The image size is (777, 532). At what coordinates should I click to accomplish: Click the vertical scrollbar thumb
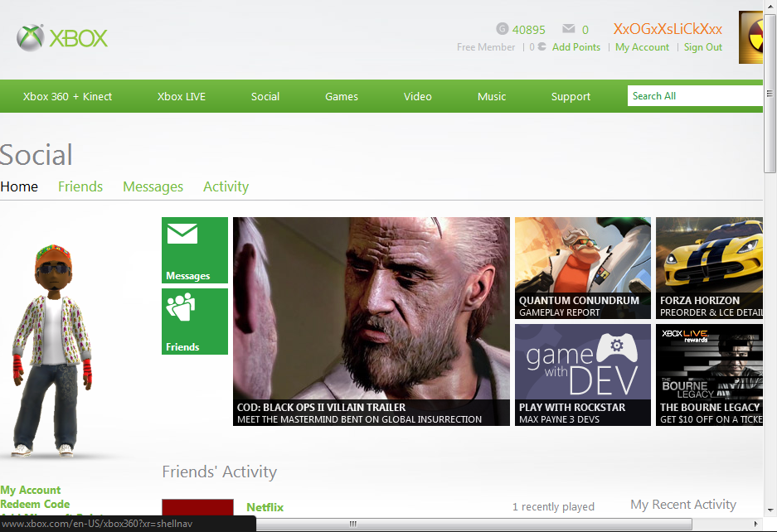(770, 94)
